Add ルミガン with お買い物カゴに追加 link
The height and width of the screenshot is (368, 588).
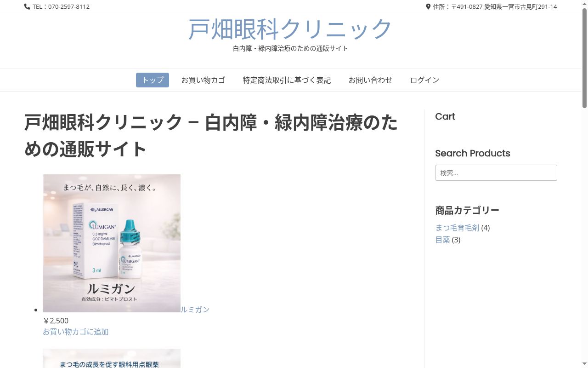pyautogui.click(x=76, y=332)
